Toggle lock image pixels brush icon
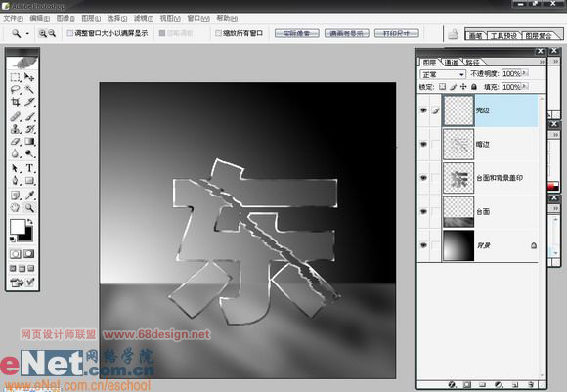567x392 pixels. tap(453, 87)
